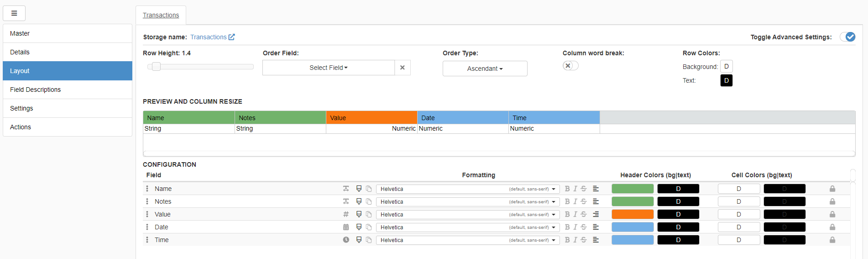Image resolution: width=868 pixels, height=259 pixels.
Task: Open font dropdown for Time field
Action: point(468,240)
